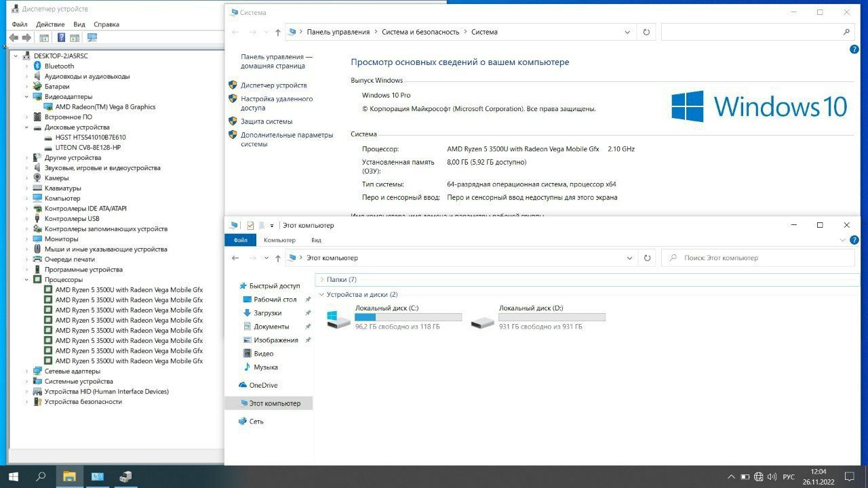Image resolution: width=868 pixels, height=488 pixels.
Task: Open Файл menu in Device Manager
Action: (x=20, y=24)
